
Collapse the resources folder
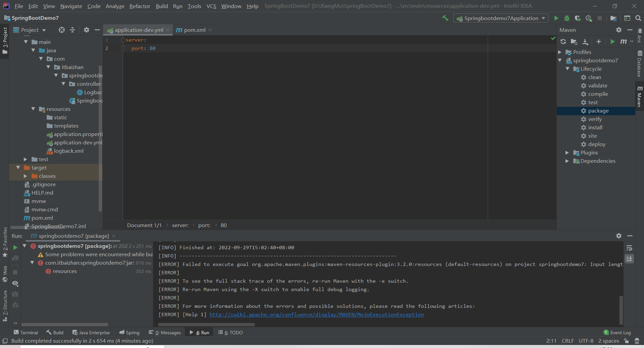(x=33, y=109)
